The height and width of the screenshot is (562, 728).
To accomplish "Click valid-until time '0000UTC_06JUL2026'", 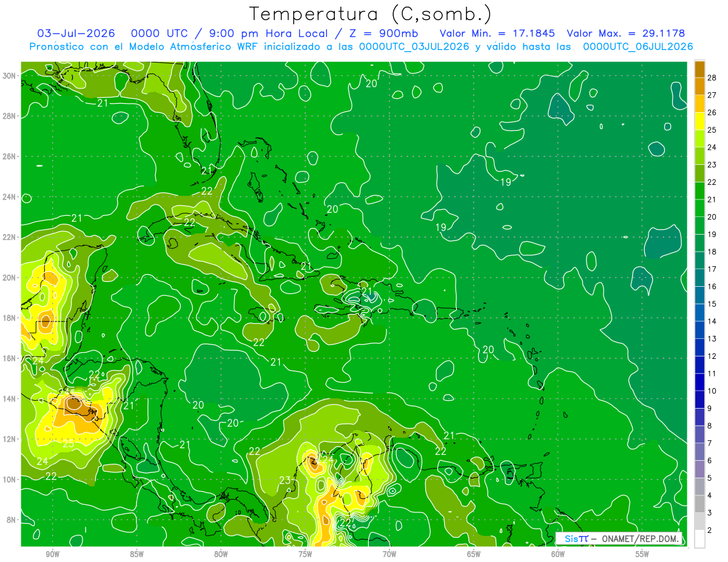I will pyautogui.click(x=638, y=47).
